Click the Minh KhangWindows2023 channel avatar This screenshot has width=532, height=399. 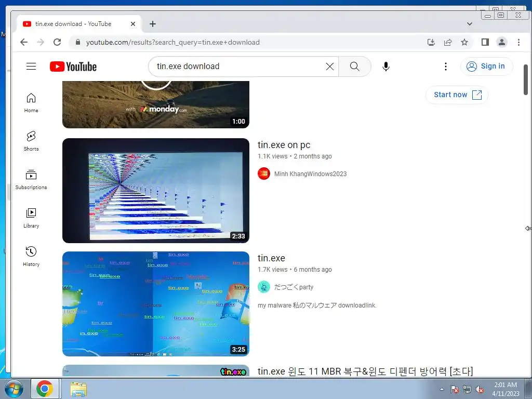tap(264, 174)
